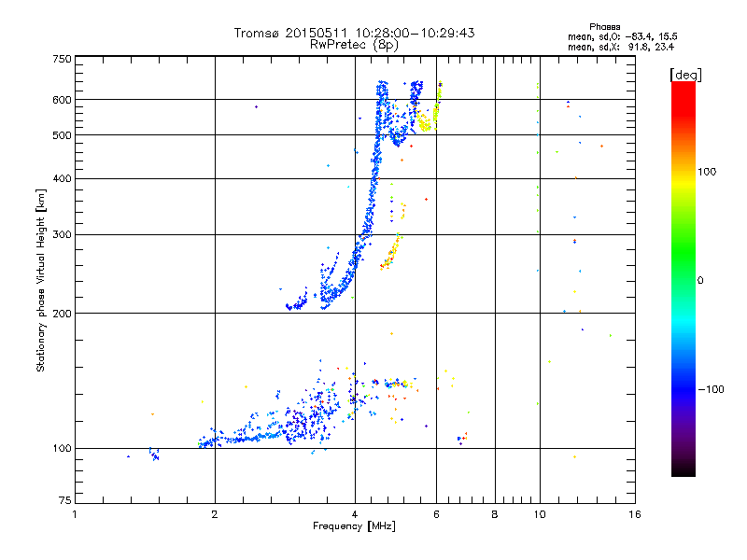Click the 'Frequency [MHz]' axis label

click(x=354, y=526)
